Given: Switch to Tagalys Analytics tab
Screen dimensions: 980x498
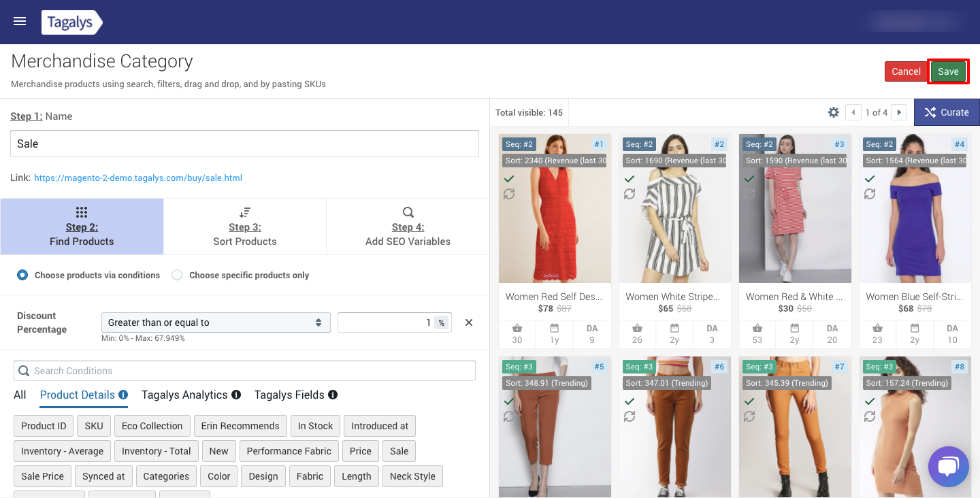Looking at the screenshot, I should click(184, 395).
